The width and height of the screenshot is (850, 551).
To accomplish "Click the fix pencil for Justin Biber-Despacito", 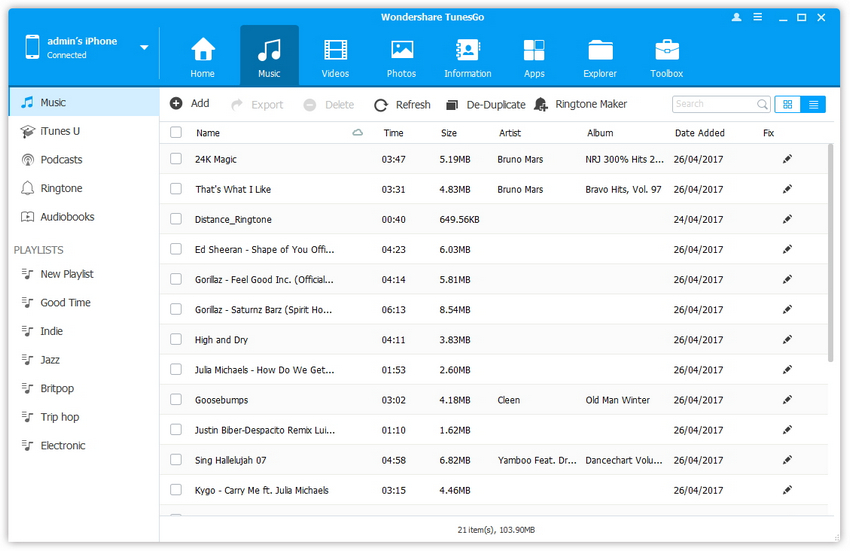I will [787, 430].
